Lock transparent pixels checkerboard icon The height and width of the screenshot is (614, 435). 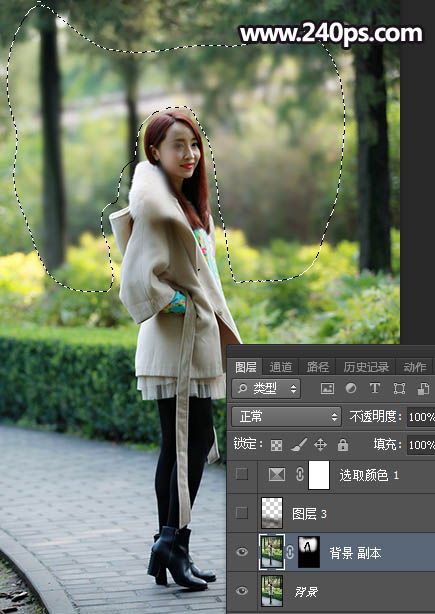coord(276,445)
